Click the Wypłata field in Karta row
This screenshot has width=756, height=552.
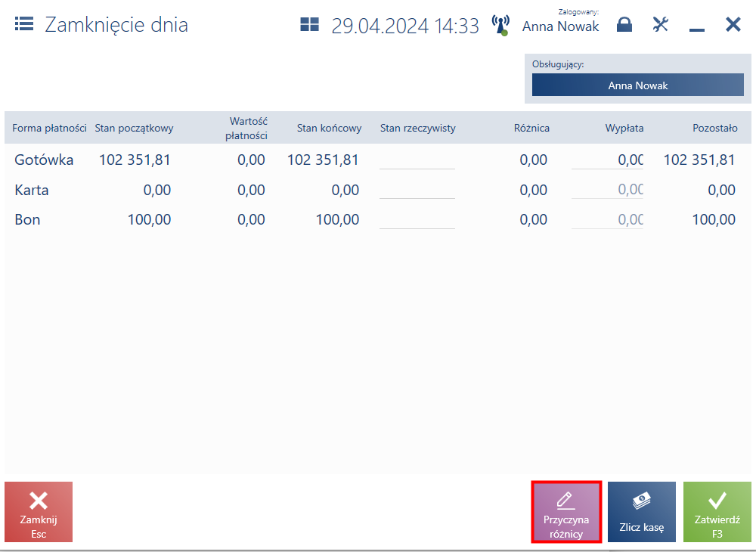tap(608, 190)
